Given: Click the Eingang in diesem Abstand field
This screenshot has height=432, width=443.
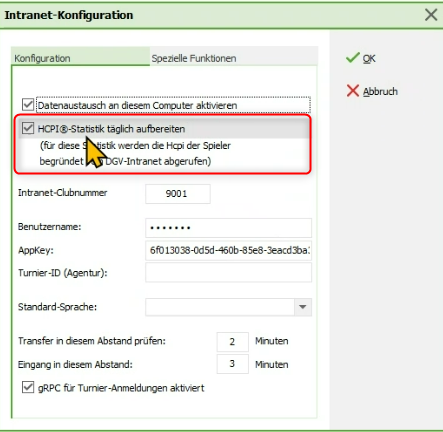Looking at the screenshot, I should point(232,364).
